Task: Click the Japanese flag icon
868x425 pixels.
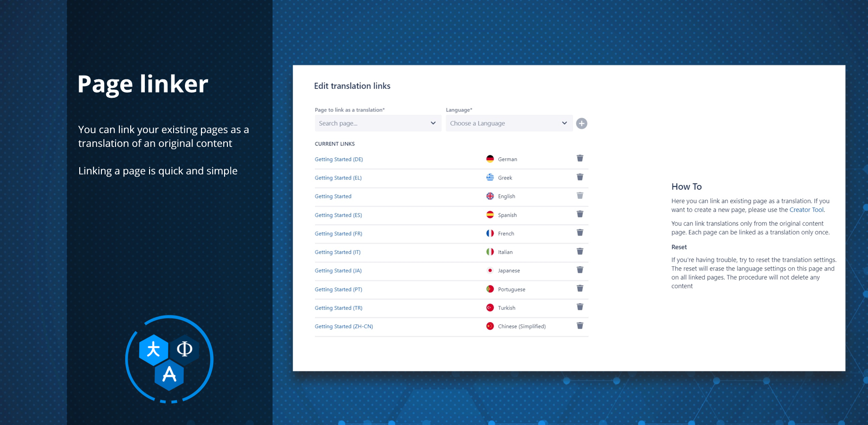Action: coord(490,271)
